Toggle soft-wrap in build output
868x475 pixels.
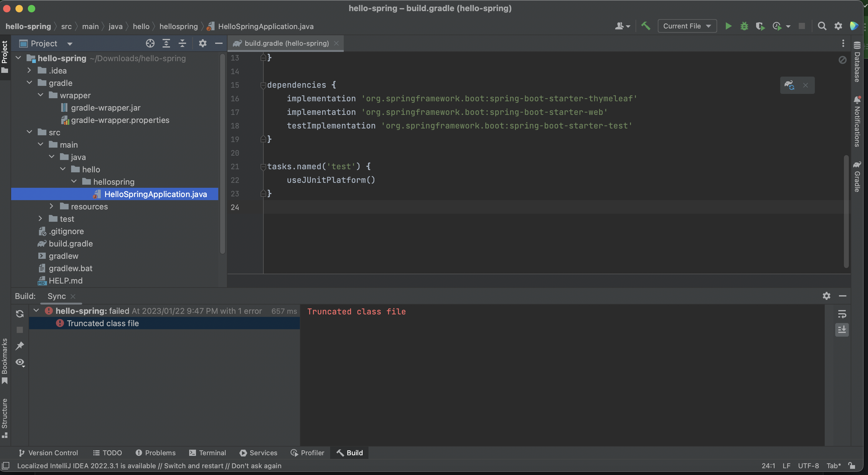(842, 314)
